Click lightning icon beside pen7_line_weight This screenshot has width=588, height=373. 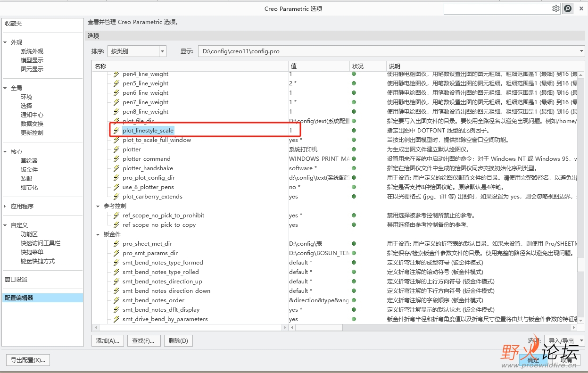coord(116,102)
